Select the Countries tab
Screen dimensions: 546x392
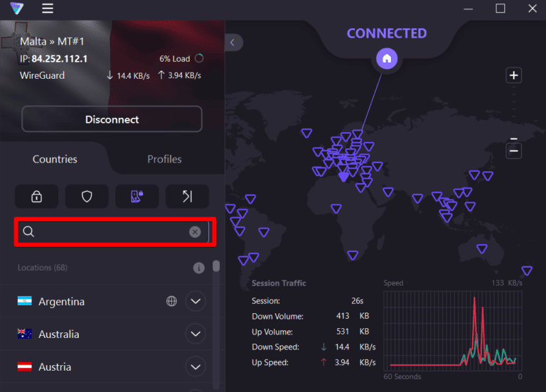coord(55,159)
